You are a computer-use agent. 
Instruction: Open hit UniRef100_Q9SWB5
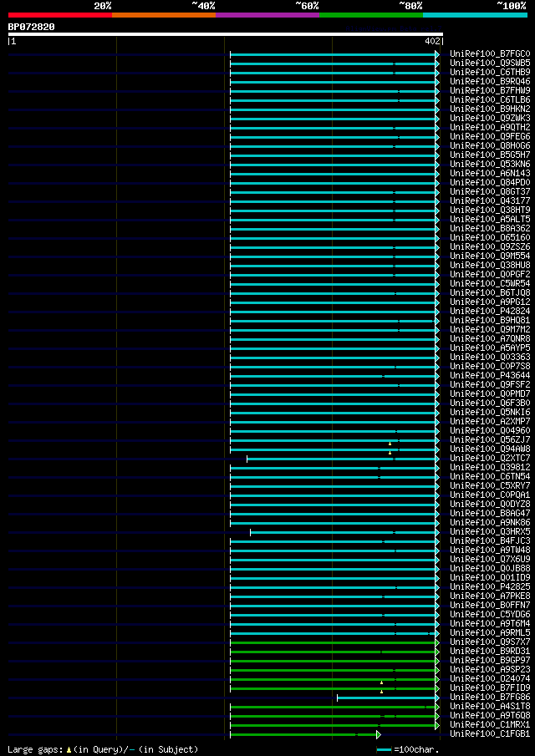click(x=490, y=63)
